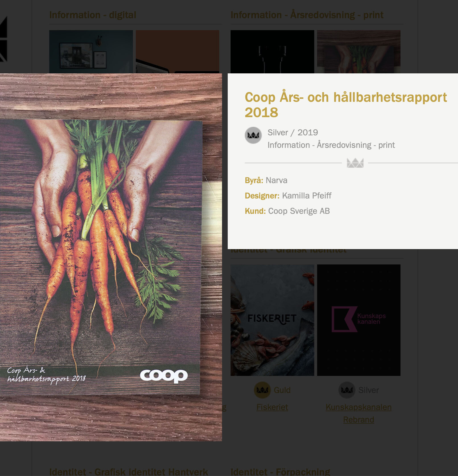The height and width of the screenshot is (476, 458).
Task: Open the Fiskeriet link
Action: tap(272, 407)
